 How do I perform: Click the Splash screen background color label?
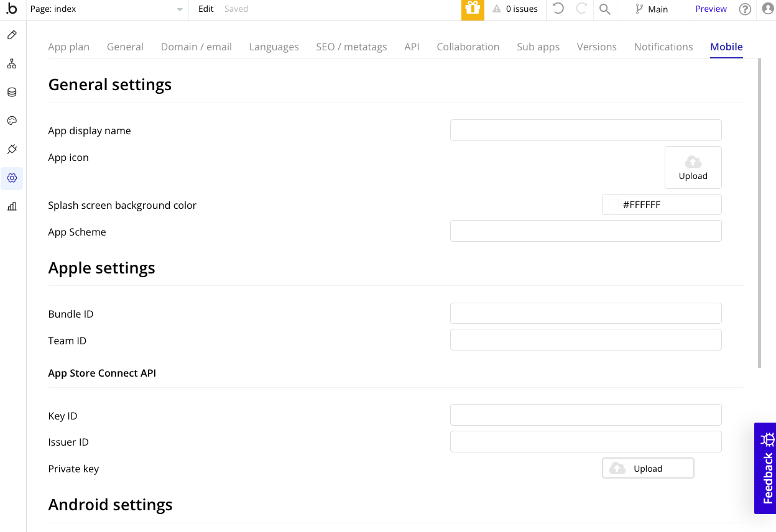[122, 205]
